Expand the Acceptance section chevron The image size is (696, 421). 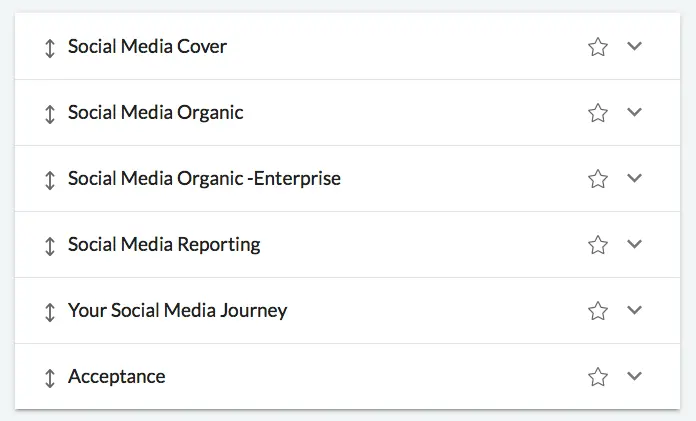click(x=634, y=376)
